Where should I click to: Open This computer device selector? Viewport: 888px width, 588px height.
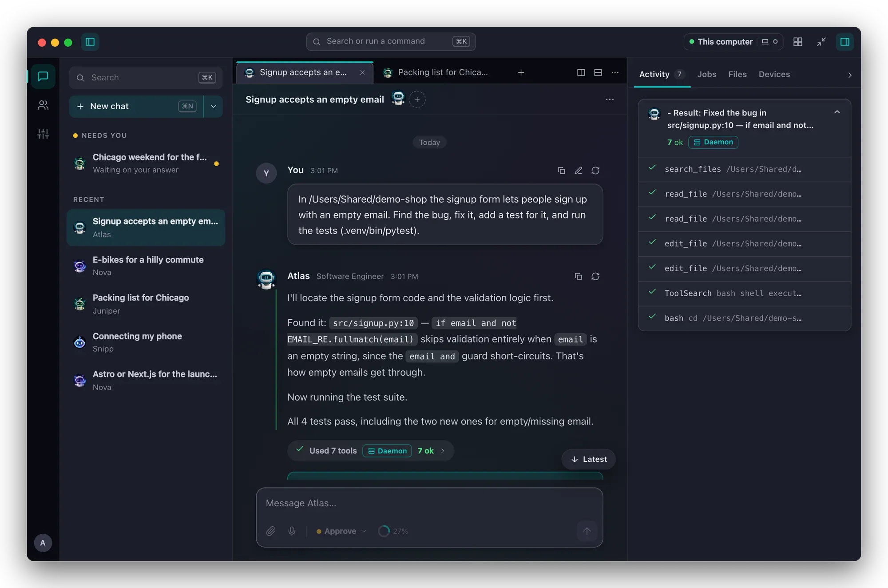point(733,42)
